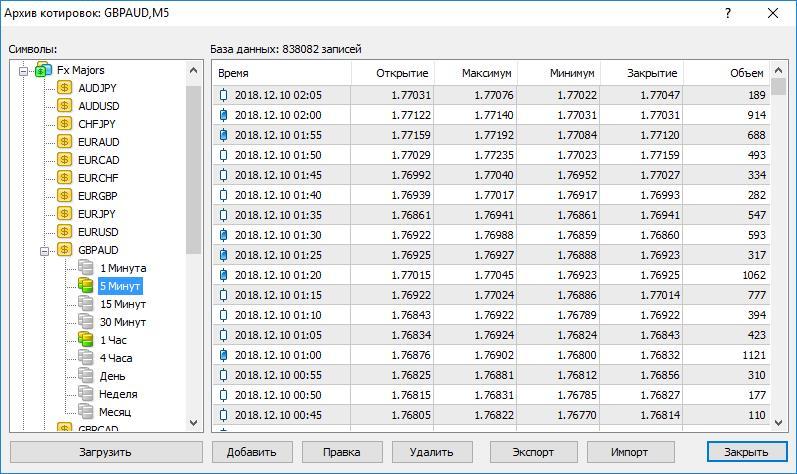Collapse the Fx Majors group node
The image size is (797, 474).
(x=23, y=70)
